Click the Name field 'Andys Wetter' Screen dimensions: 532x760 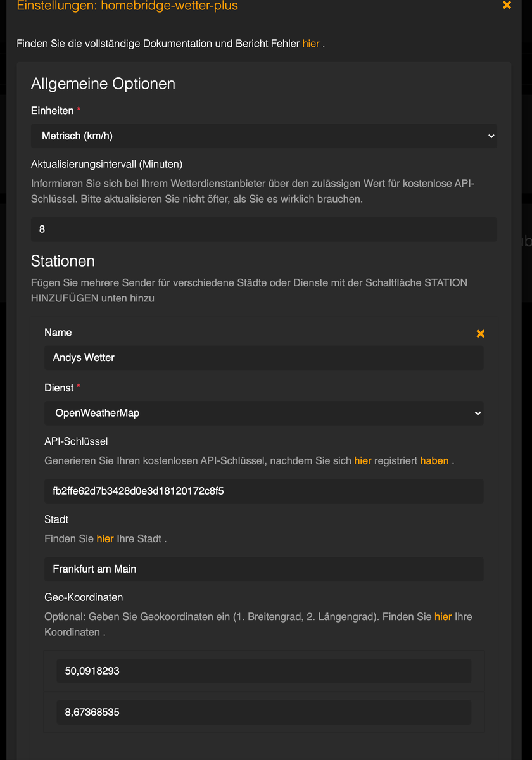263,357
